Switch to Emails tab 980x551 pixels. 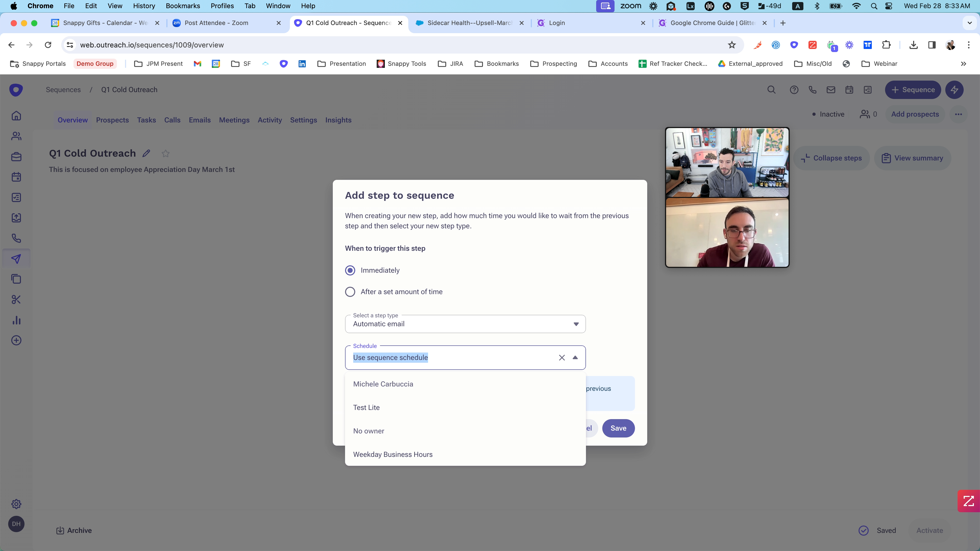199,120
